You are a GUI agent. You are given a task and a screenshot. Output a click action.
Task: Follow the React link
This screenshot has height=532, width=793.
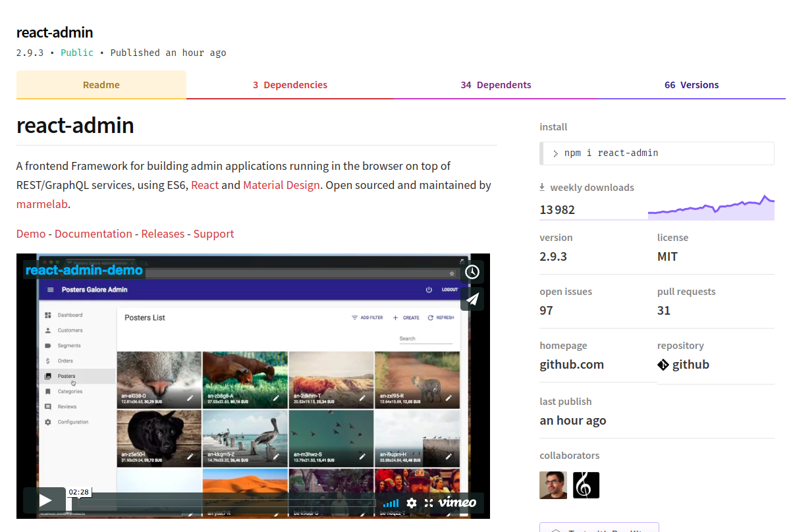pos(205,185)
